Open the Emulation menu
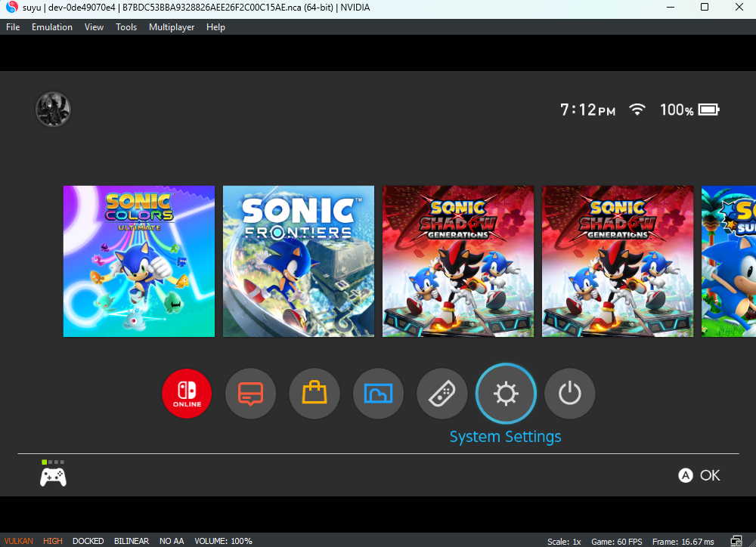 point(52,27)
